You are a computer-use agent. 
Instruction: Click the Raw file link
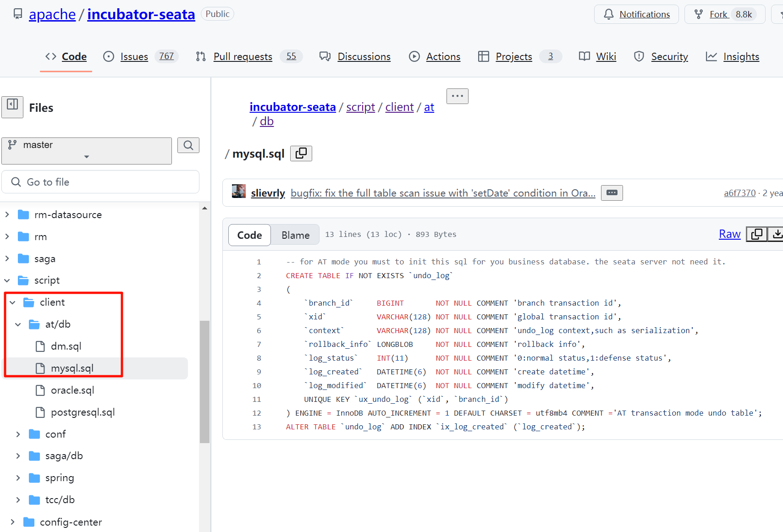[730, 234]
